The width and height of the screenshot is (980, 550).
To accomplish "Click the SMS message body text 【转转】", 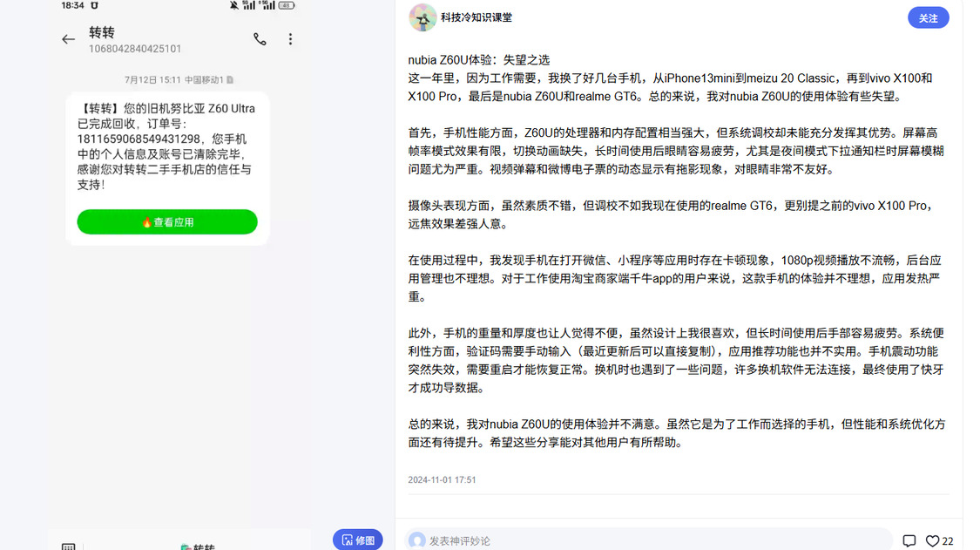I will [166, 146].
